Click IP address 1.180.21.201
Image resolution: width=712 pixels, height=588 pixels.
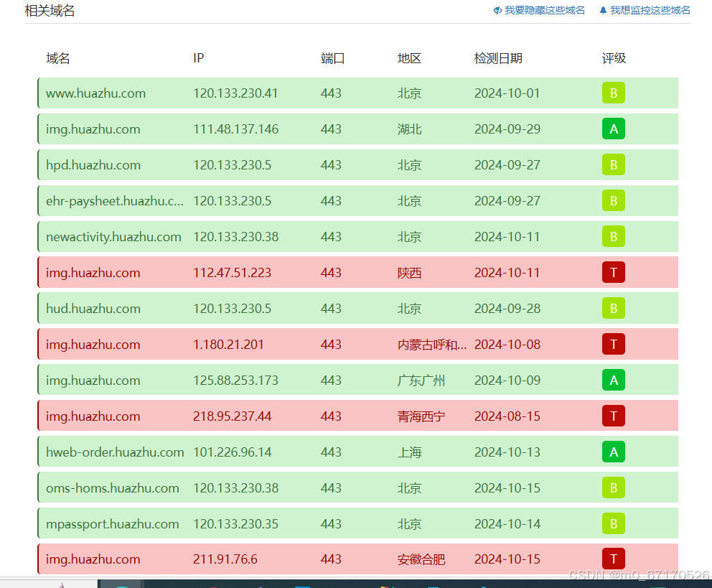point(228,344)
